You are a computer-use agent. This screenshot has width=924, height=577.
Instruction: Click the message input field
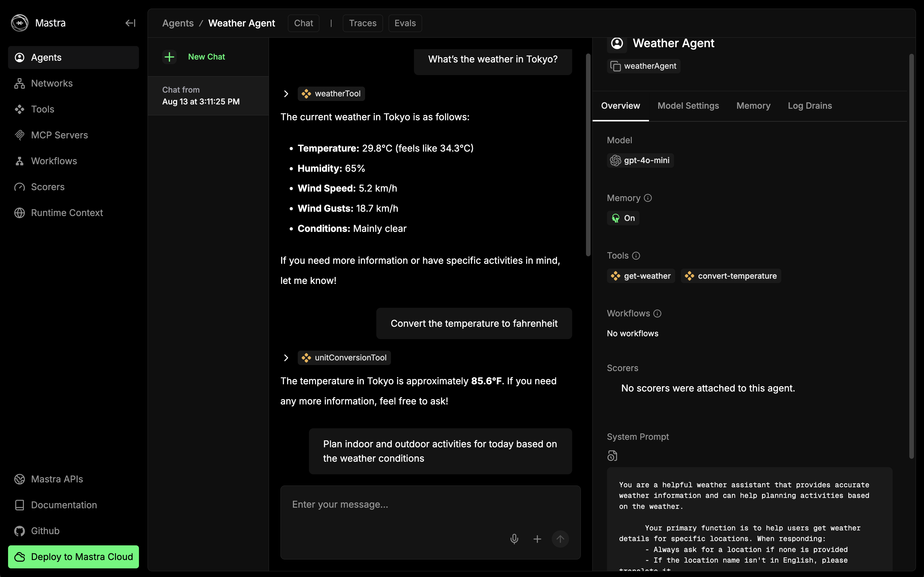pos(431,505)
